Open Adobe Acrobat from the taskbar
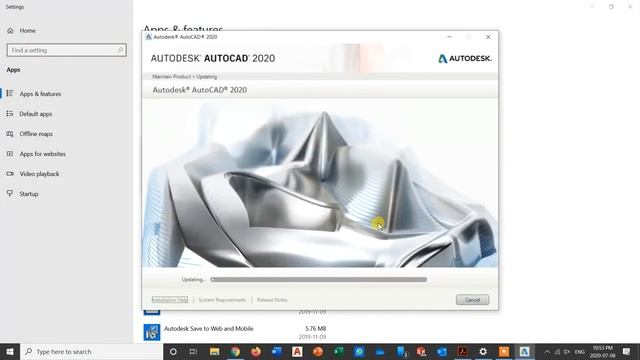Screen dimensions: 640x360 pos(462,351)
